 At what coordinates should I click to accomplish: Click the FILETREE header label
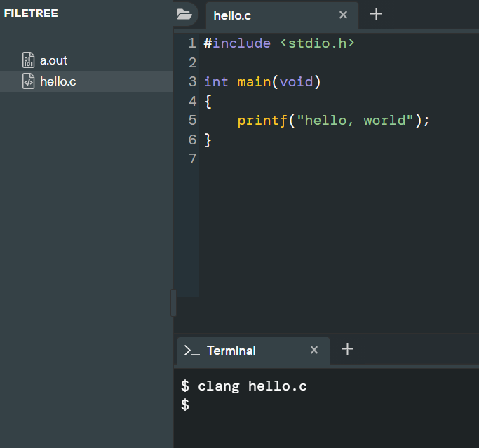click(31, 13)
